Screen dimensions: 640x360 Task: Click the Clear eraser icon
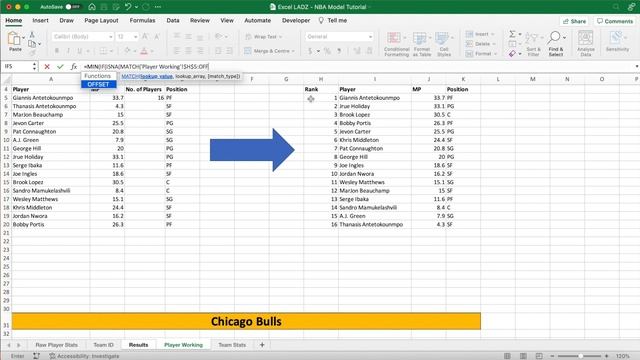tap(512, 53)
